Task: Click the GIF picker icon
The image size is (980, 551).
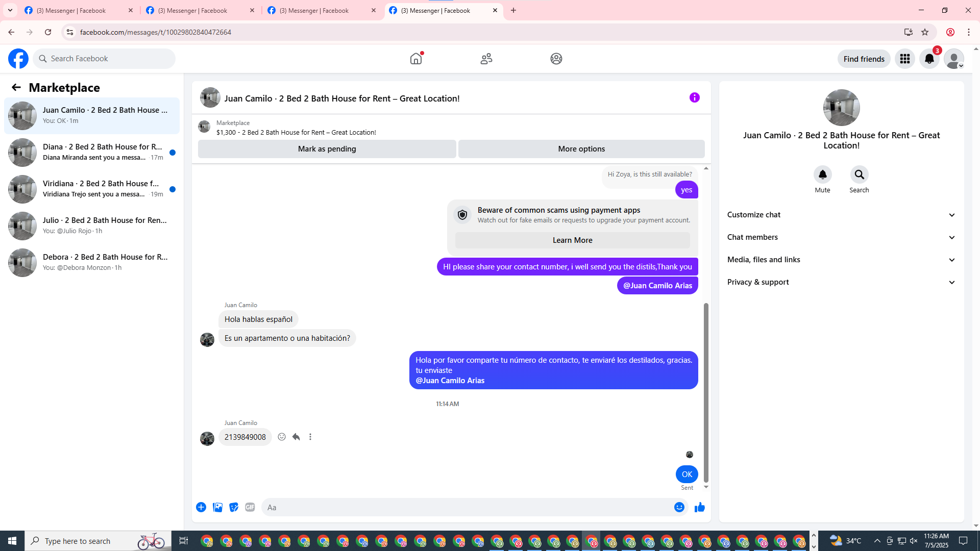Action: (x=250, y=507)
